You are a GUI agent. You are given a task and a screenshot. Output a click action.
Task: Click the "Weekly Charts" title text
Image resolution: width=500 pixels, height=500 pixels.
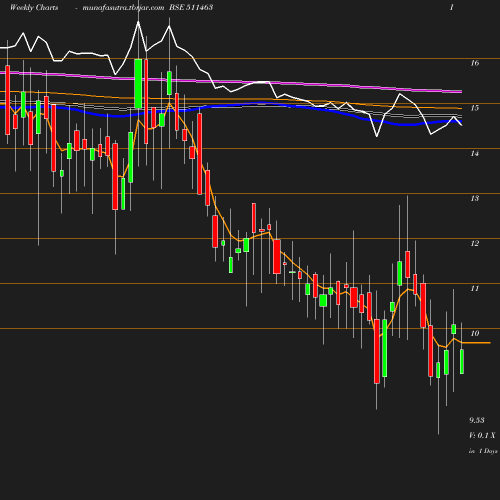pos(34,7)
